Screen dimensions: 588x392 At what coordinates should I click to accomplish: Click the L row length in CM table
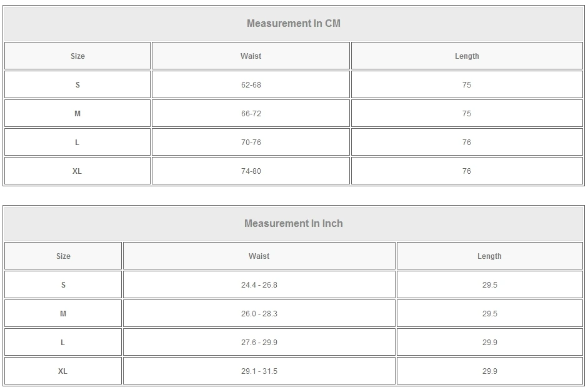(x=467, y=143)
